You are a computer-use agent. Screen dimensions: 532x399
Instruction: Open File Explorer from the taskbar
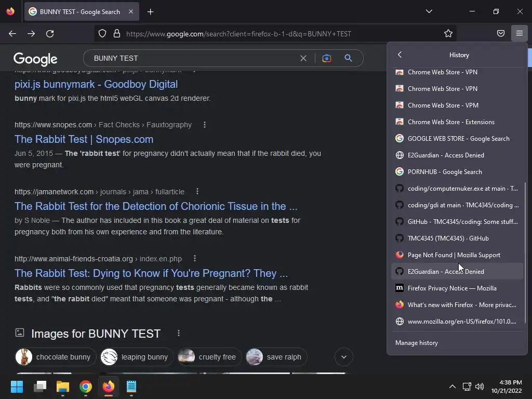click(63, 387)
